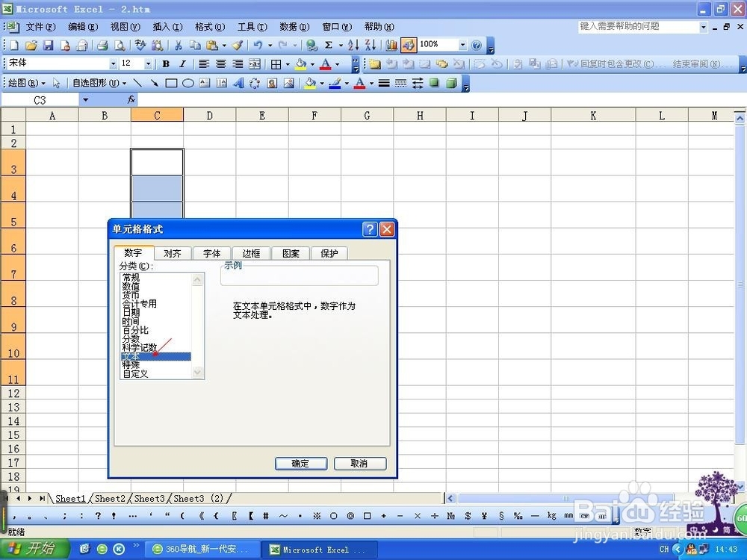Click Sort Ascending A-Z icon
The image size is (747, 560).
(353, 46)
